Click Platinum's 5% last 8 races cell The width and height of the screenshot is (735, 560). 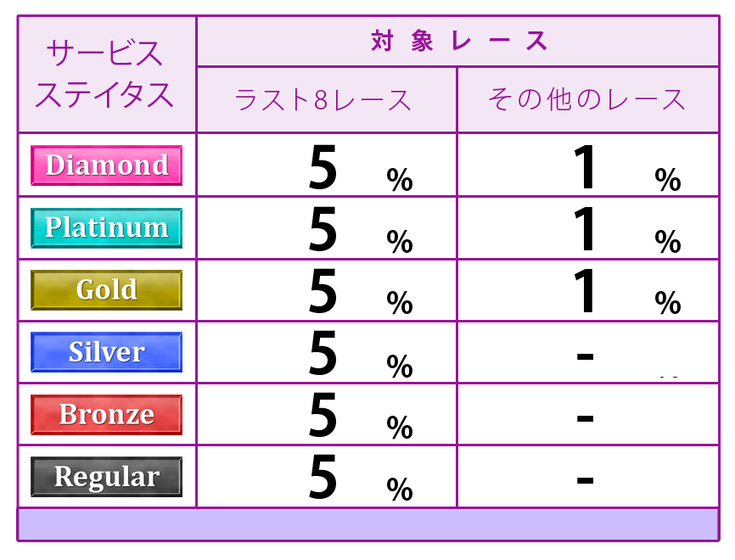(x=327, y=227)
